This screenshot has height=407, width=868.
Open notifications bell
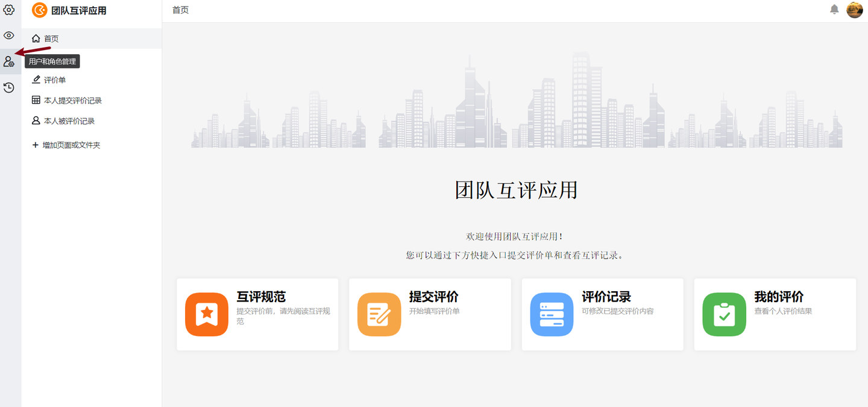834,10
